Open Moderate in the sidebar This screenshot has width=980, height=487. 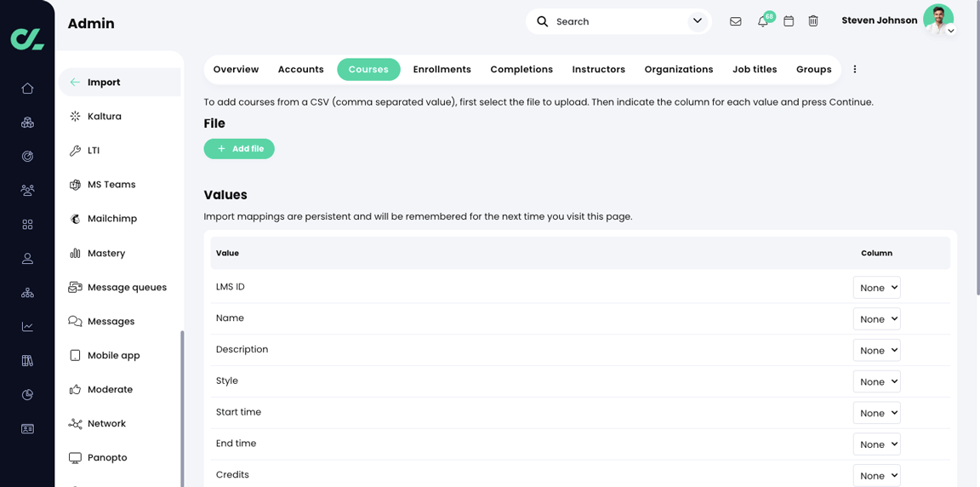[100, 389]
